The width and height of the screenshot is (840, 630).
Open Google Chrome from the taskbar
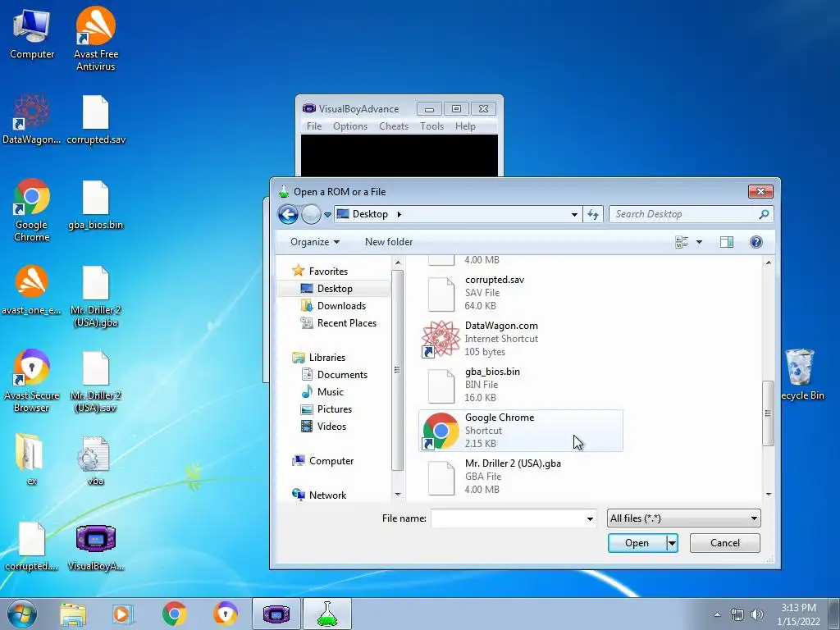click(174, 614)
